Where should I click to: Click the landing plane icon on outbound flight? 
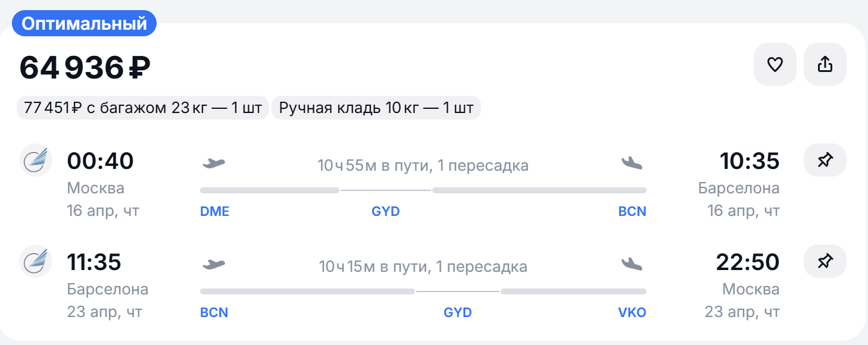(x=632, y=162)
